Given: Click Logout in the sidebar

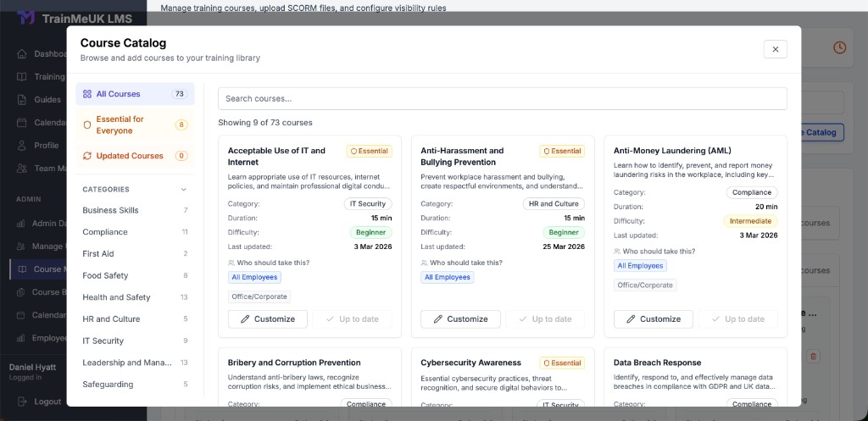Looking at the screenshot, I should pos(47,402).
